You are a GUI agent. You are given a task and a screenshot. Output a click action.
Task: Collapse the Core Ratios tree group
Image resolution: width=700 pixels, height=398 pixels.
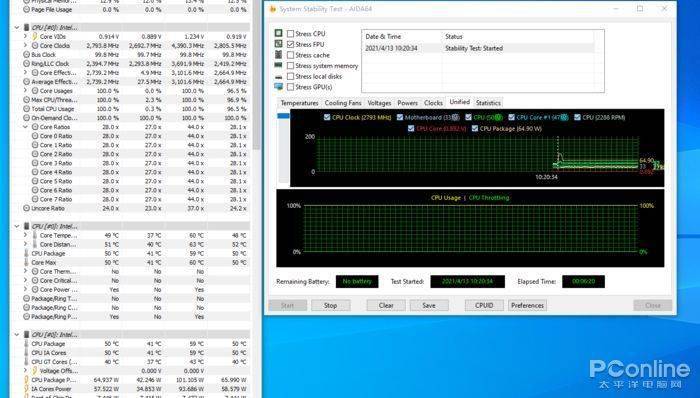(25, 127)
